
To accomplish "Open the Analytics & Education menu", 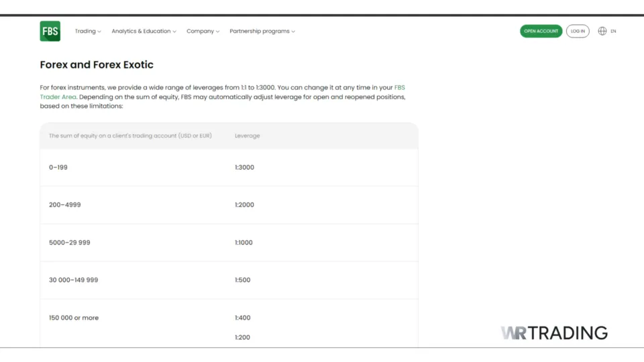I will point(141,31).
